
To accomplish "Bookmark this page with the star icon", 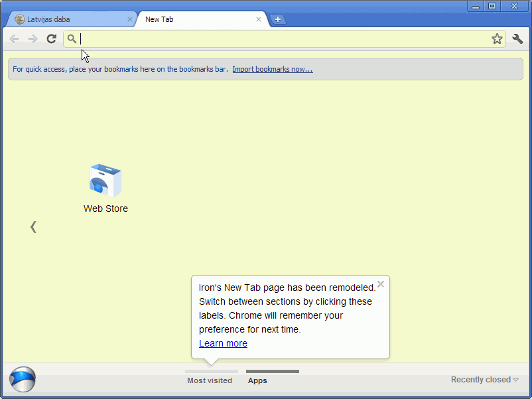I will [x=497, y=39].
